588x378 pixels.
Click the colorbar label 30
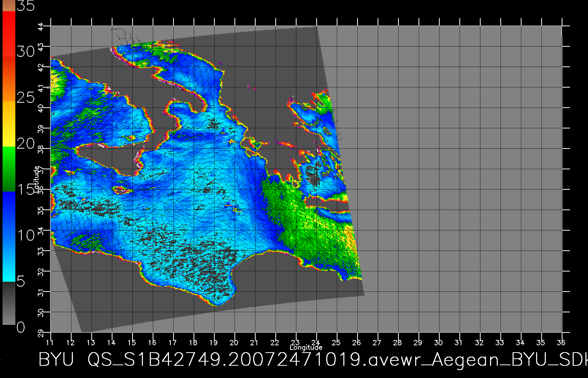[x=26, y=52]
